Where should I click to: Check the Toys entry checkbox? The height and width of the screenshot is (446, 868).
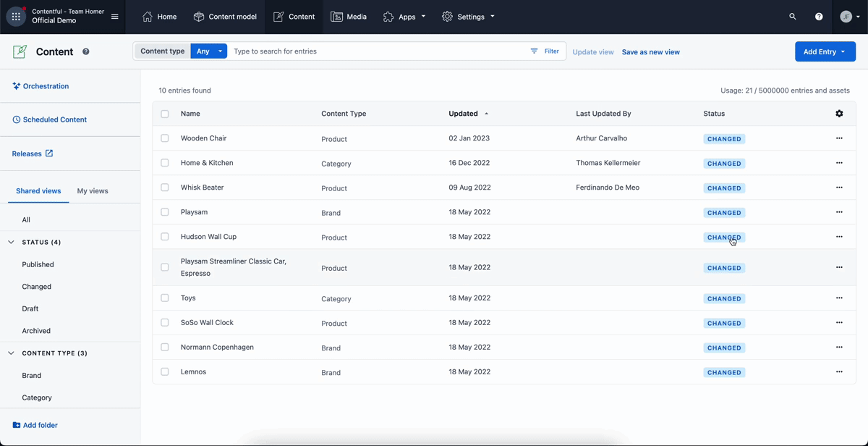pyautogui.click(x=165, y=298)
